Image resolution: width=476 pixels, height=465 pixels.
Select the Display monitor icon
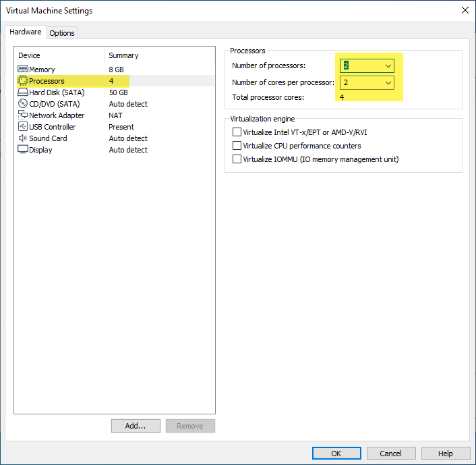tap(22, 150)
